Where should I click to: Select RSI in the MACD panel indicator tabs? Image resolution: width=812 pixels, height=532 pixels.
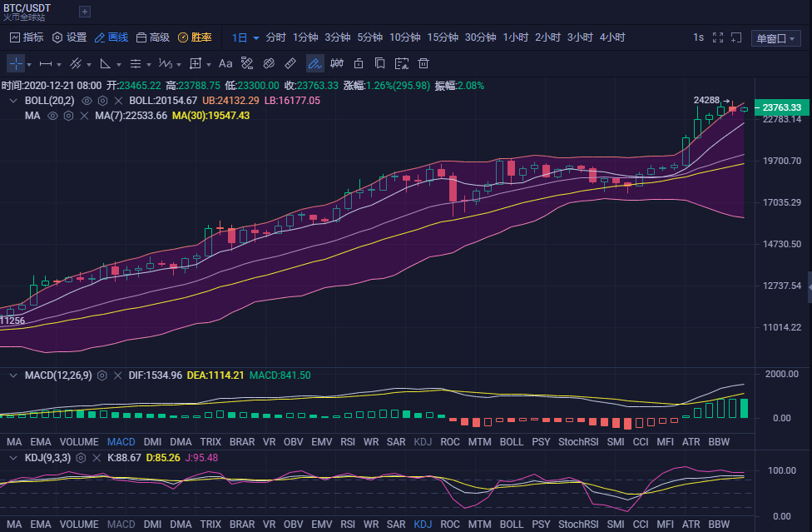348,441
